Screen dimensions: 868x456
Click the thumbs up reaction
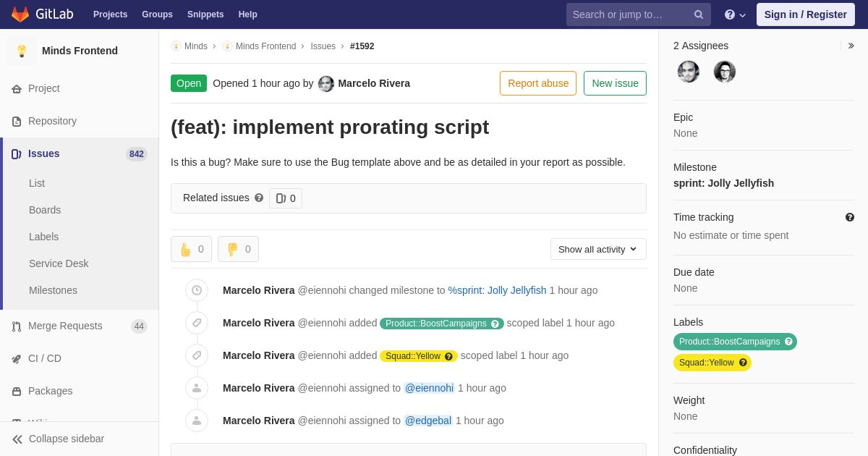[191, 249]
